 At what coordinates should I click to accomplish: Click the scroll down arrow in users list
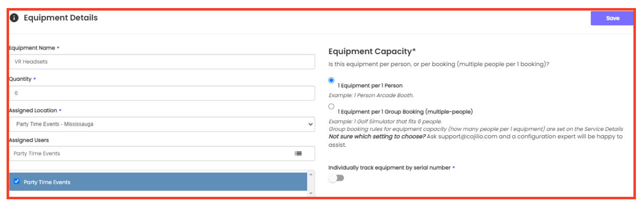tap(311, 193)
